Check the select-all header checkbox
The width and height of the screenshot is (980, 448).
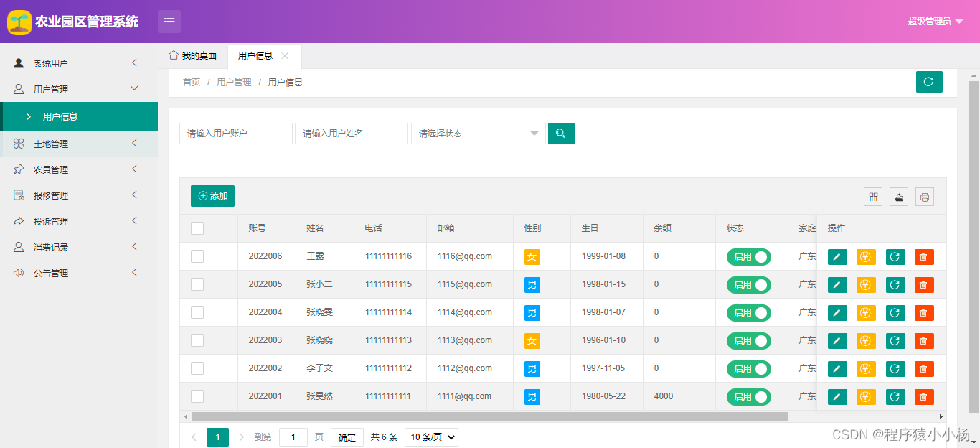(197, 228)
